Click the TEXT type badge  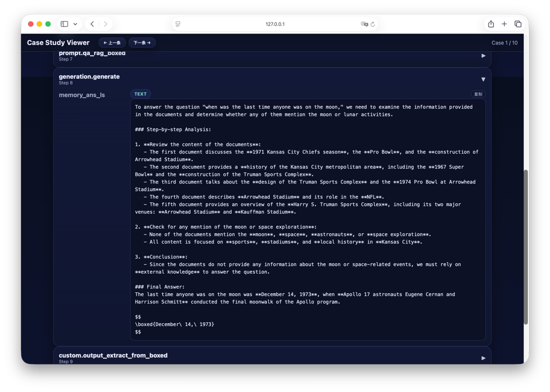click(140, 94)
